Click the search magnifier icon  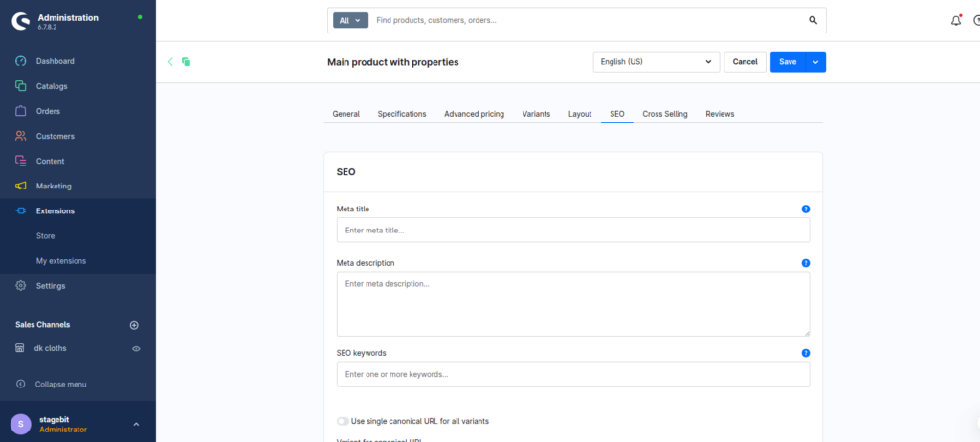coord(813,21)
